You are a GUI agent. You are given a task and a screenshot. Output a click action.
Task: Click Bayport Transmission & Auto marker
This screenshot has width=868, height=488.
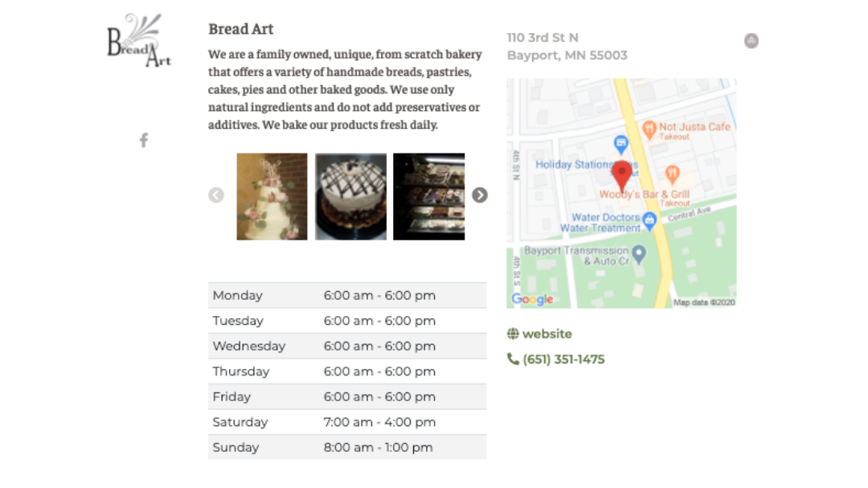click(x=639, y=254)
